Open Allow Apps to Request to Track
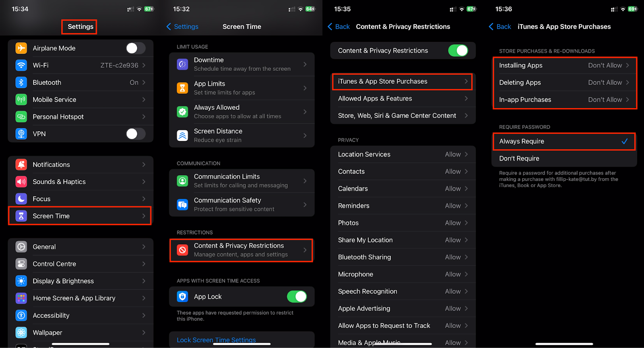This screenshot has width=644, height=348. (x=403, y=325)
